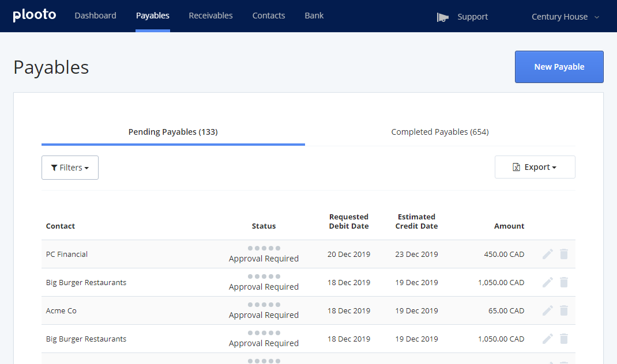Click the approval progress dots for Acme Co
The height and width of the screenshot is (364, 617).
264,305
